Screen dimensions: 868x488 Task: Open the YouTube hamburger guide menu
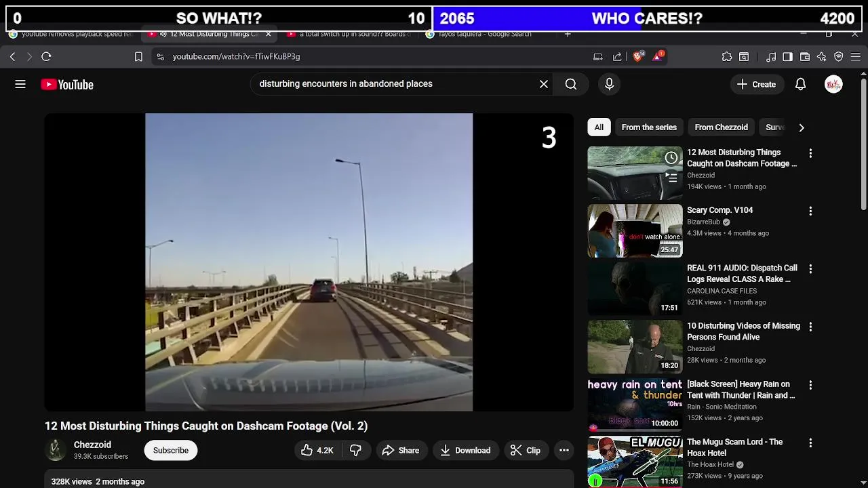(x=20, y=84)
